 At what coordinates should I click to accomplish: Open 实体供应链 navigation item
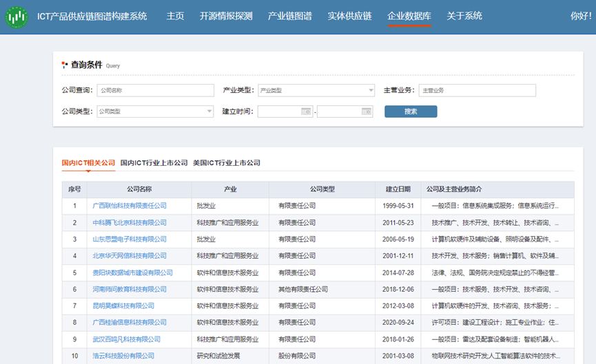[x=350, y=16]
